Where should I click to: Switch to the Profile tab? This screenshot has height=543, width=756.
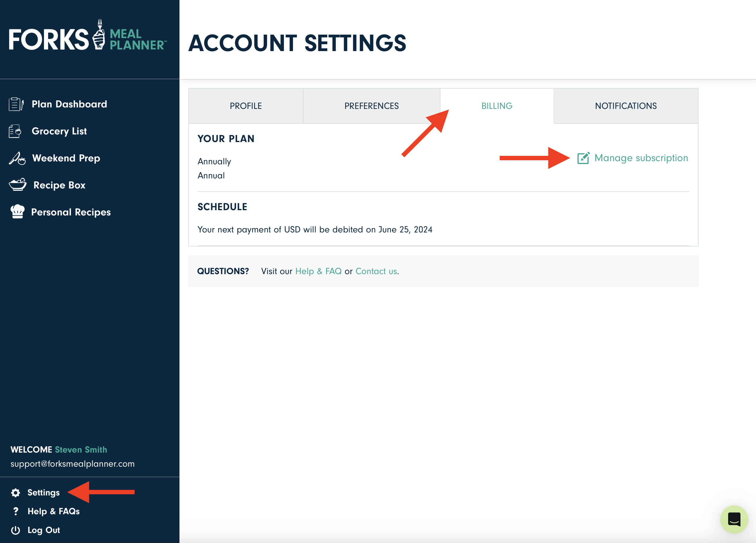pyautogui.click(x=246, y=106)
